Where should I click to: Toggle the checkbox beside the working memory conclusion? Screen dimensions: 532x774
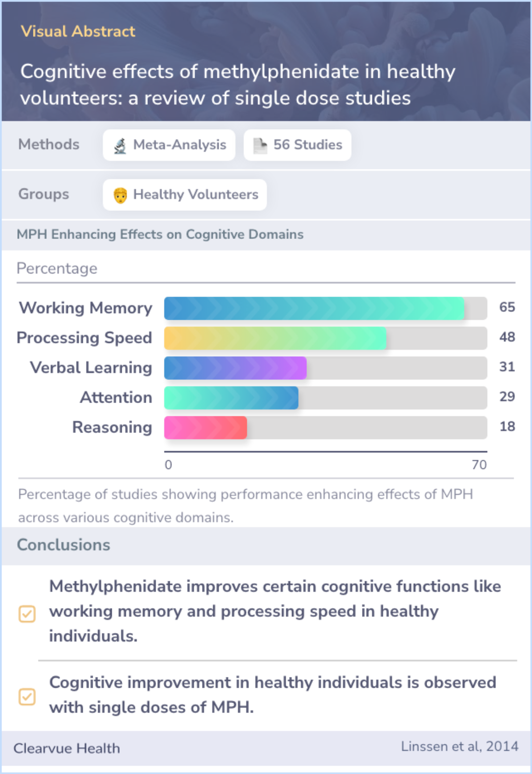coord(27,614)
